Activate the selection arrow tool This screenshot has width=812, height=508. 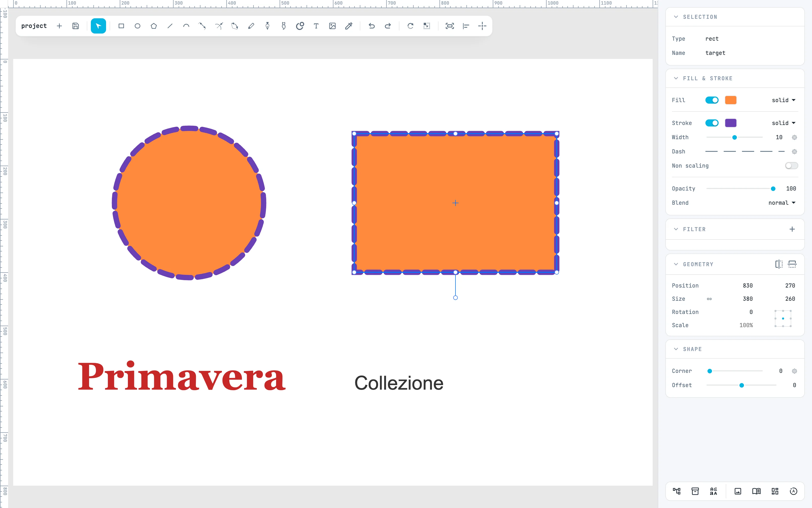pyautogui.click(x=98, y=26)
